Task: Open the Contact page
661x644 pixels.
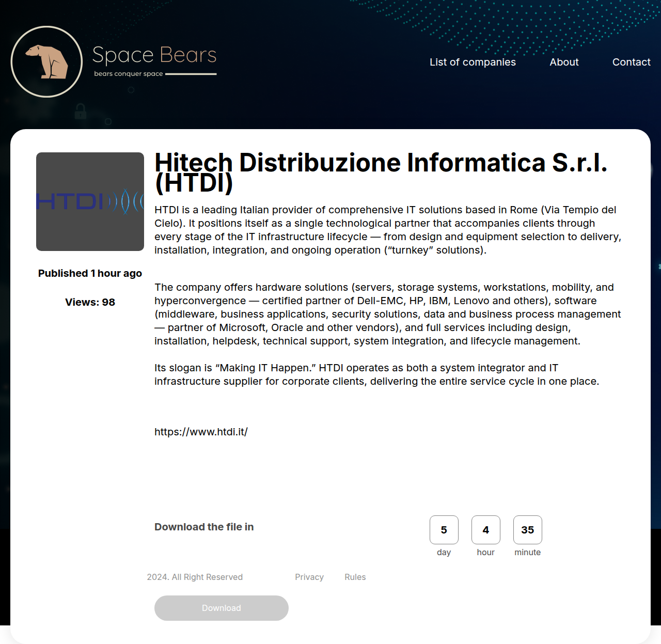Action: point(631,62)
